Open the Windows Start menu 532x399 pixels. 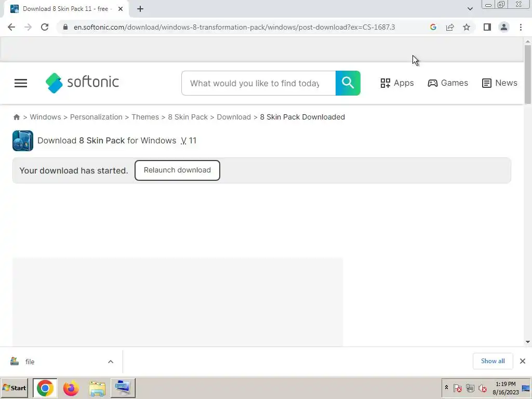coord(15,388)
